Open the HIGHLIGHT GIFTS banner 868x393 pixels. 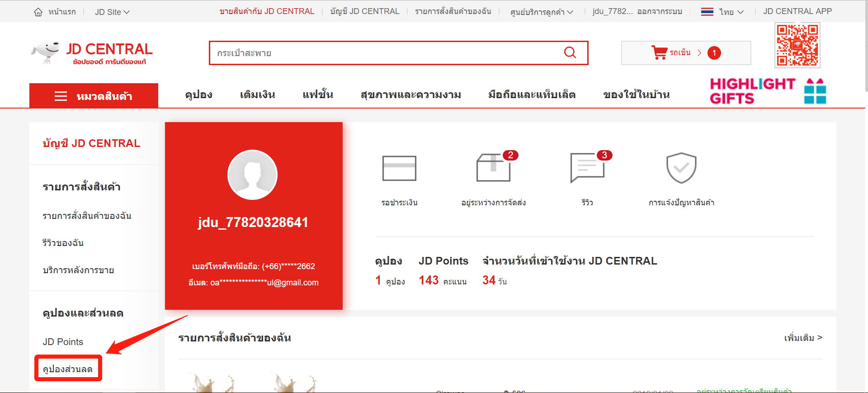coord(768,91)
